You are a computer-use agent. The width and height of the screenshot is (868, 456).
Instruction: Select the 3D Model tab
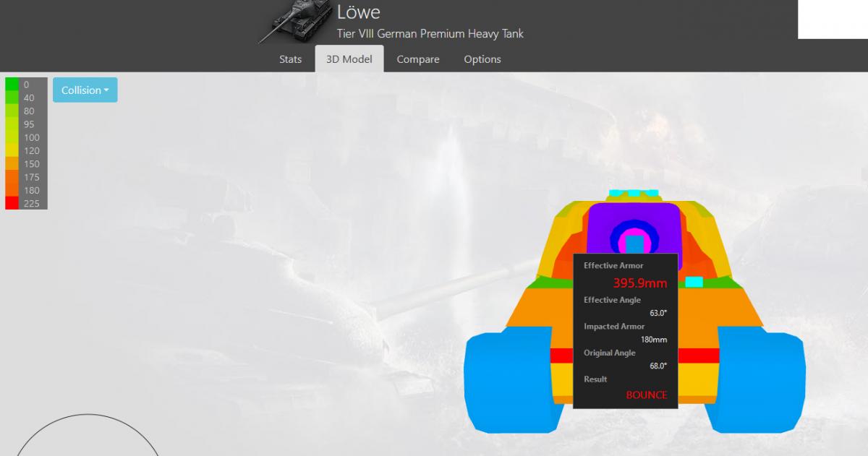(349, 59)
